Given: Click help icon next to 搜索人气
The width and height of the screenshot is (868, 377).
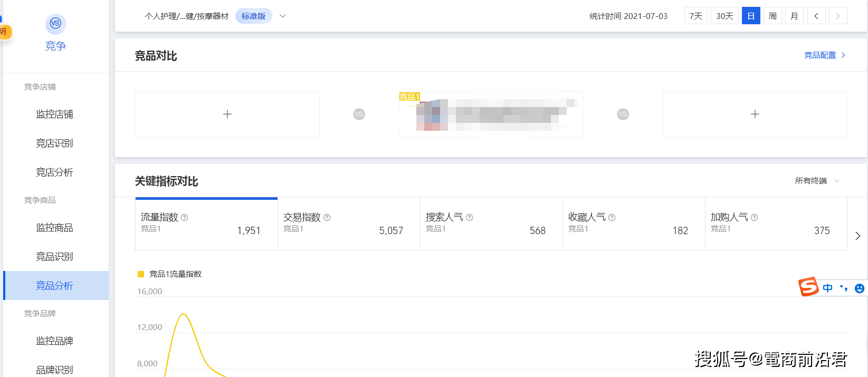Looking at the screenshot, I should 470,217.
